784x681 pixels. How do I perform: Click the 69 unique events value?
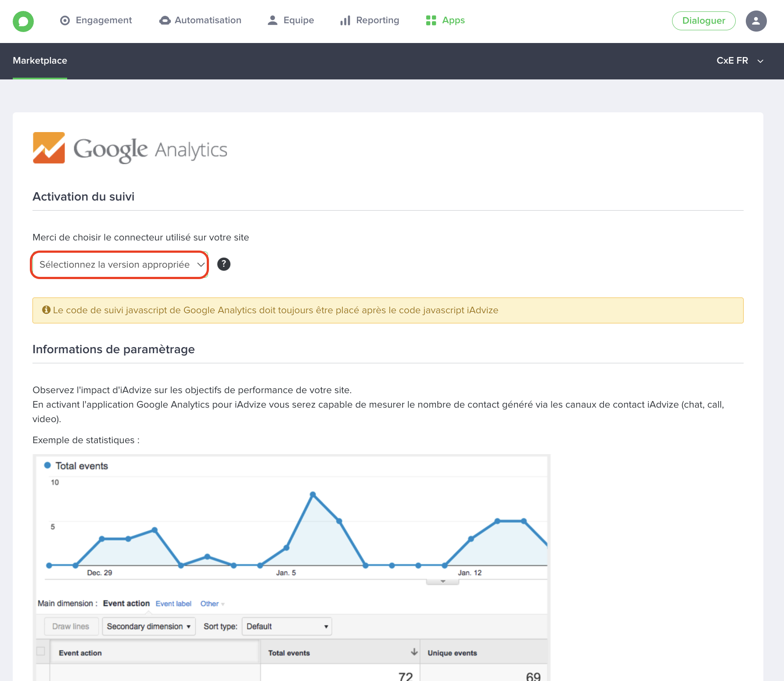coord(533,676)
